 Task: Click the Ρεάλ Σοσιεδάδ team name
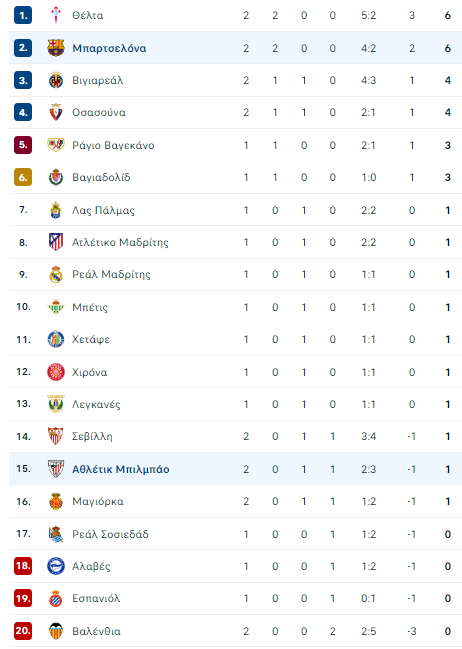pos(110,534)
